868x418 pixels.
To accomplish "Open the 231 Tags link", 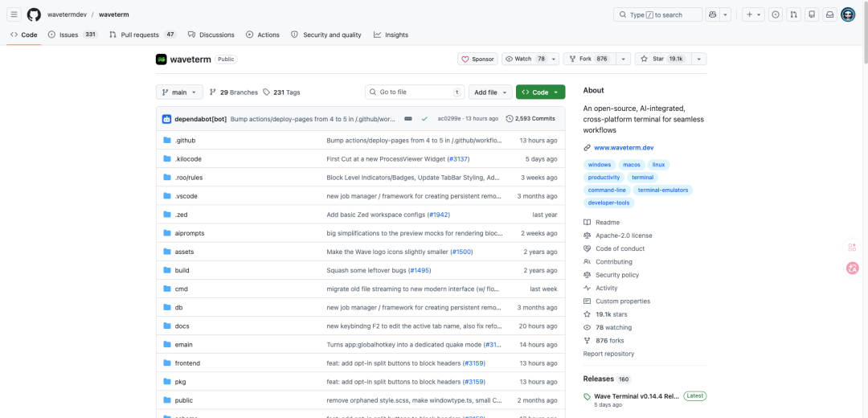I will pyautogui.click(x=282, y=92).
